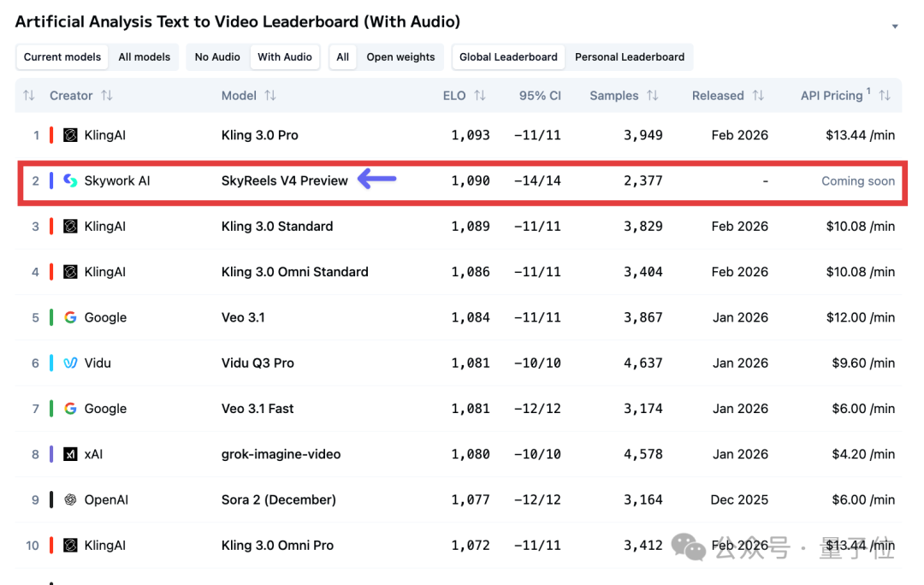Click the KlingAI logo beside Kling 3.0 Omni Standard
Image resolution: width=924 pixels, height=585 pixels.
(x=70, y=272)
